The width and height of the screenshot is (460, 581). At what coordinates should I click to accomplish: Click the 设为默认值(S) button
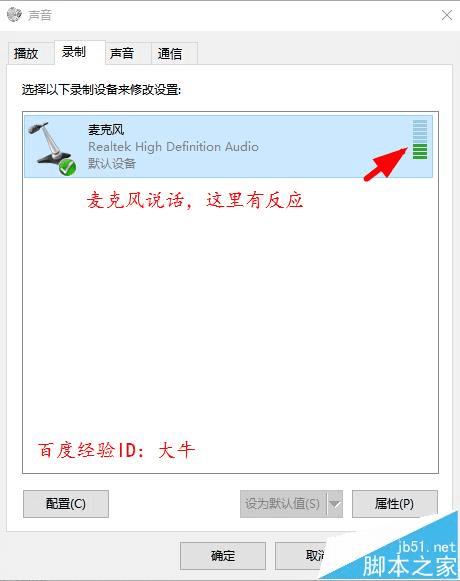(283, 504)
